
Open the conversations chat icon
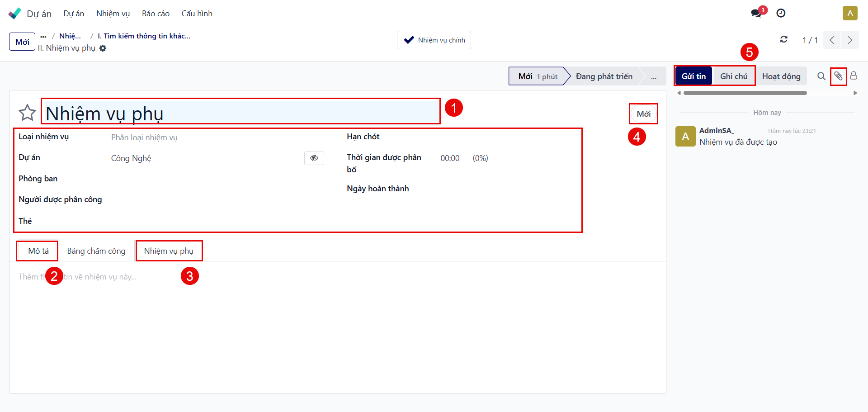756,13
